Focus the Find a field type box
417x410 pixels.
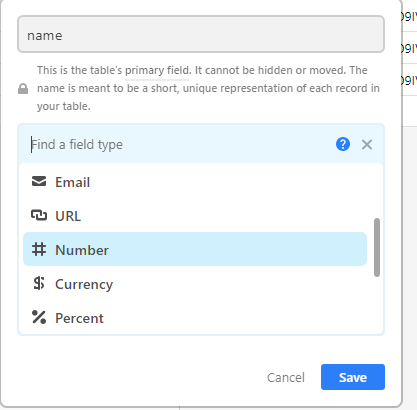(178, 144)
